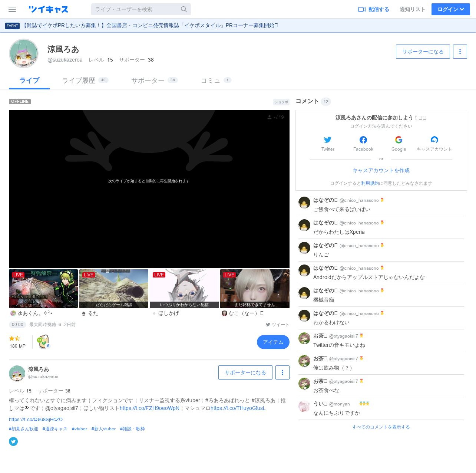Image resolution: width=476 pixels, height=473 pixels.
Task: Log in with キャスアカウント icon
Action: click(434, 140)
